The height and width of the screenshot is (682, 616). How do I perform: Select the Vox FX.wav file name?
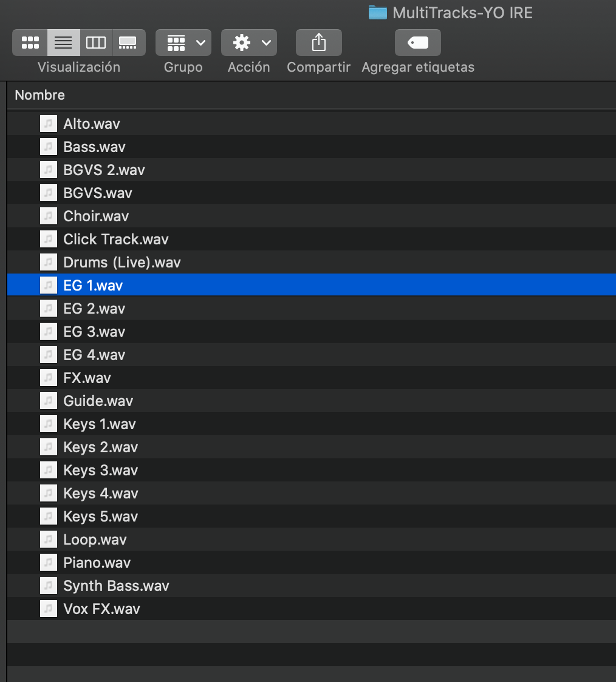click(101, 608)
